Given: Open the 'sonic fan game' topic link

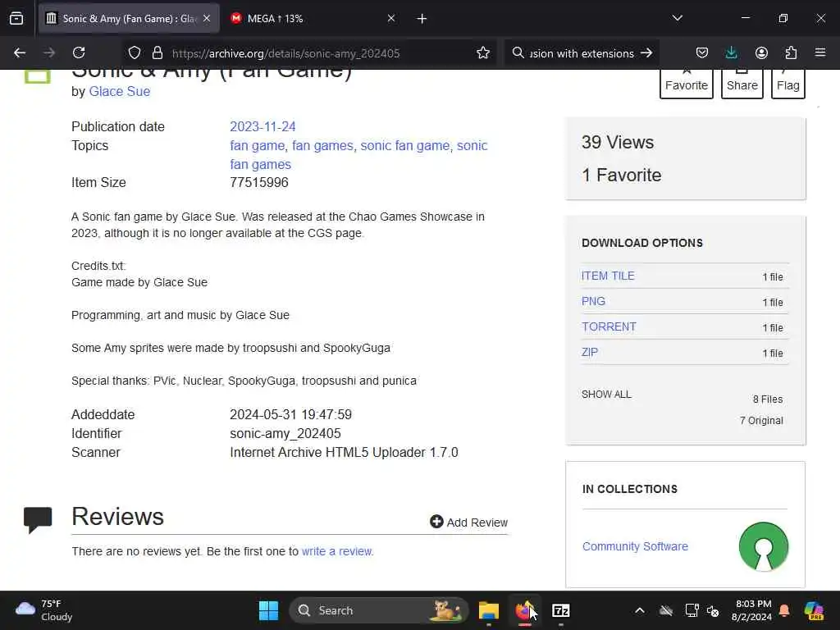Looking at the screenshot, I should (407, 146).
